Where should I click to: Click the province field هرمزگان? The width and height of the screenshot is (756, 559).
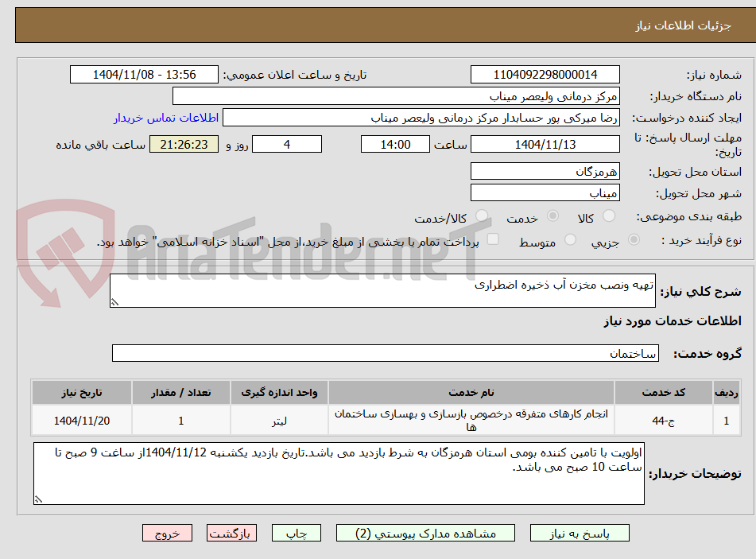tap(545, 171)
